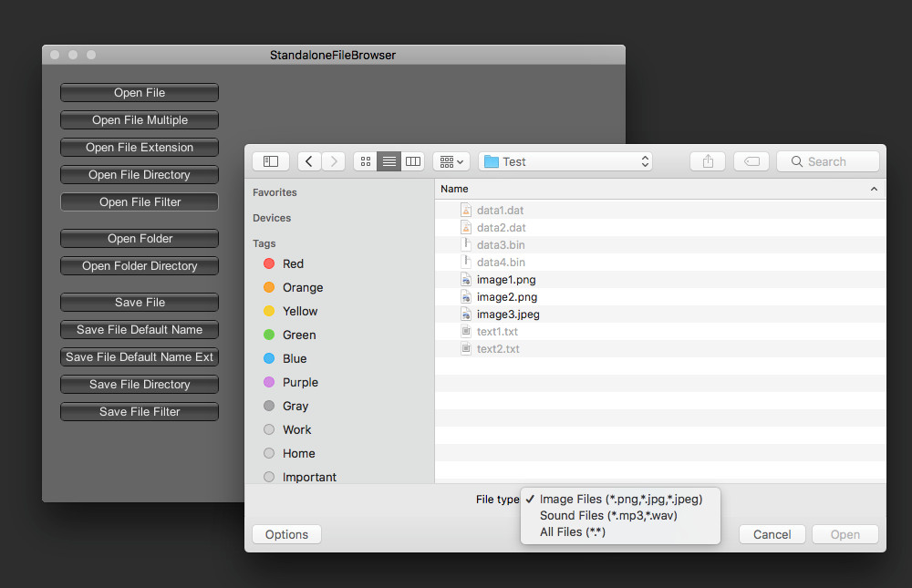Viewport: 912px width, 588px height.
Task: Open the File type dropdown
Action: 620,499
